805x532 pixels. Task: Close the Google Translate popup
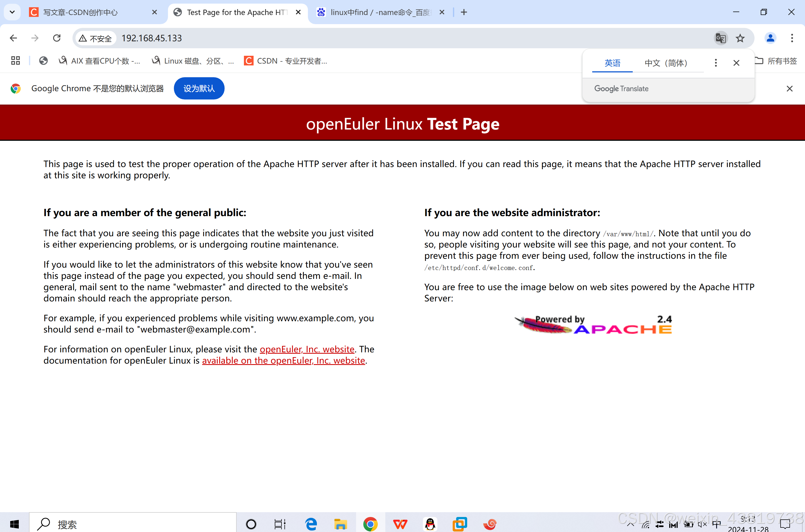[736, 63]
